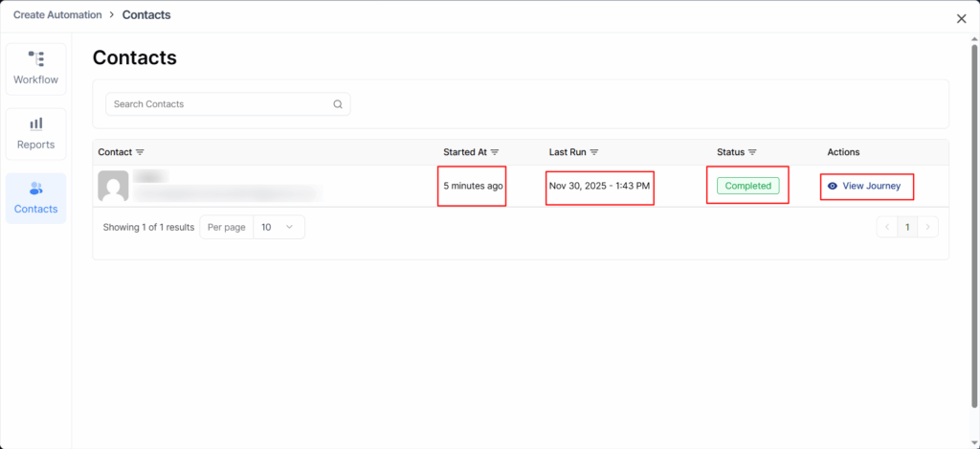Select page 1 in pagination

pos(907,227)
